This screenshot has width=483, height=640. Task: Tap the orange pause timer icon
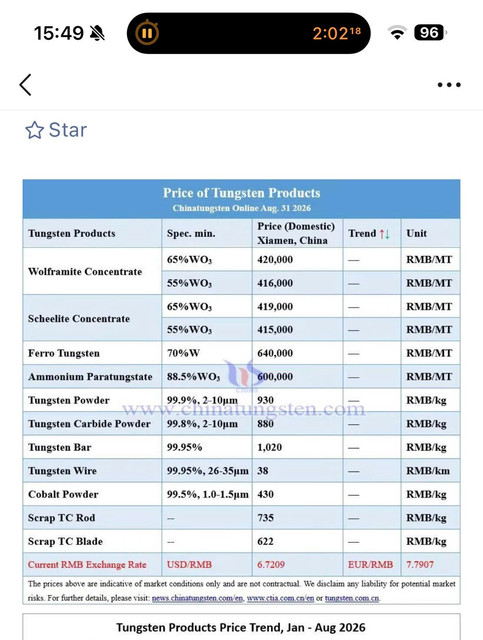coord(147,33)
